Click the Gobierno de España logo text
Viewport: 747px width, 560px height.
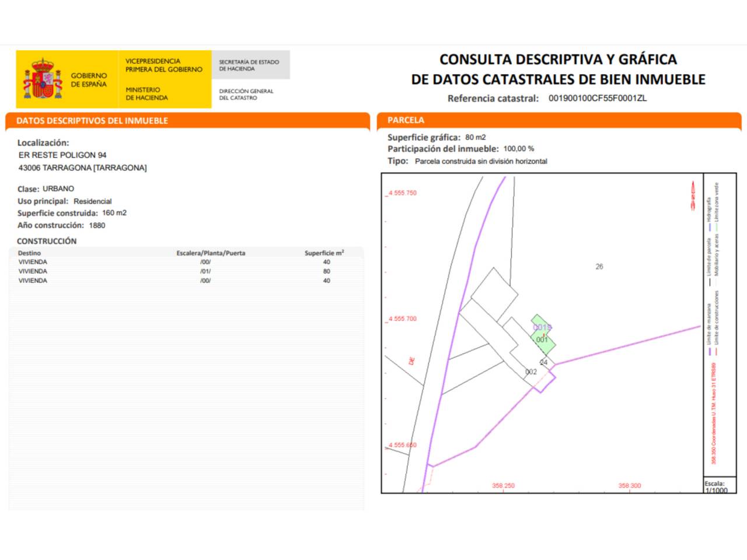pyautogui.click(x=89, y=80)
